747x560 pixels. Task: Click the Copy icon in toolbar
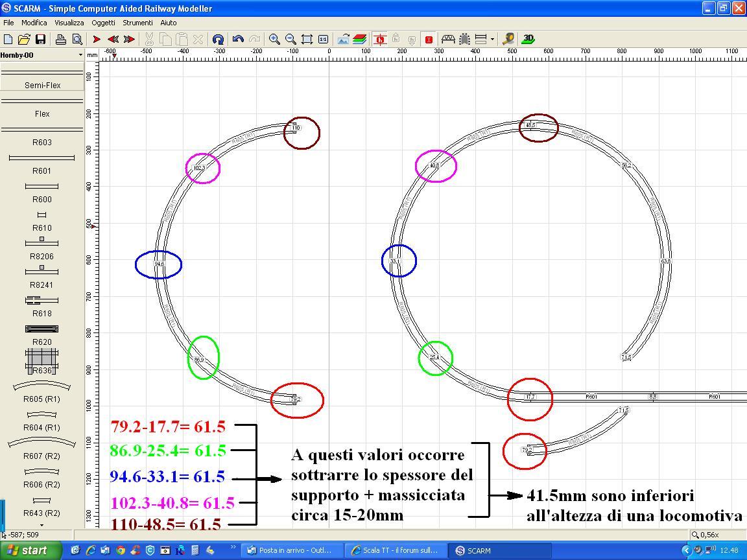coord(165,39)
